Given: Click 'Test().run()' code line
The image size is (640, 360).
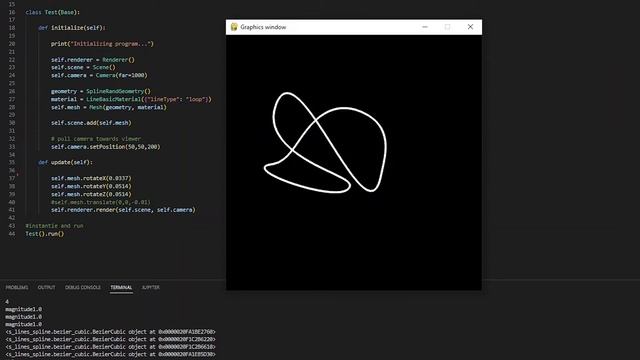Looking at the screenshot, I should point(45,234).
